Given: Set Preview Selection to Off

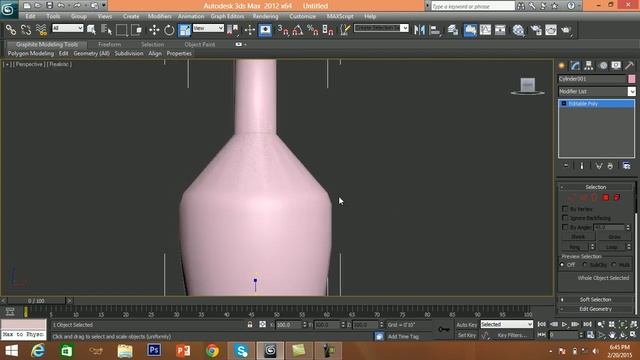Looking at the screenshot, I should 562,264.
